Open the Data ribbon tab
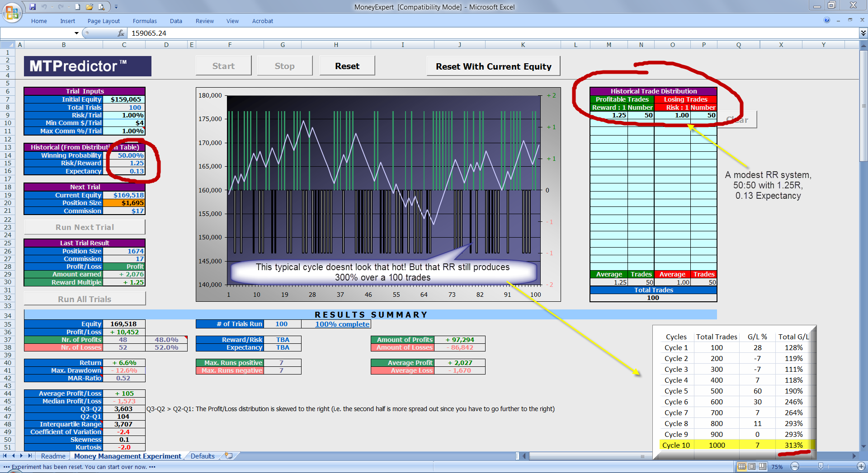This screenshot has height=473, width=868. pos(176,21)
